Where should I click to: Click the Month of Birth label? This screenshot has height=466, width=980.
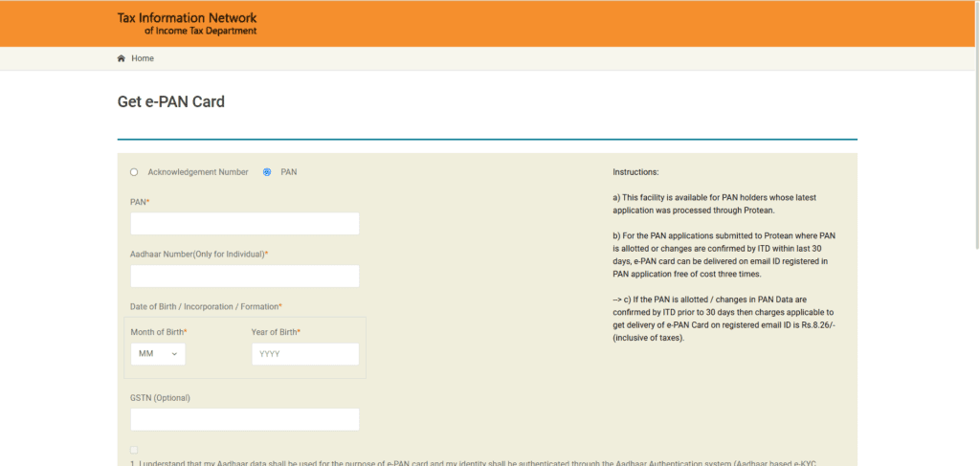158,331
